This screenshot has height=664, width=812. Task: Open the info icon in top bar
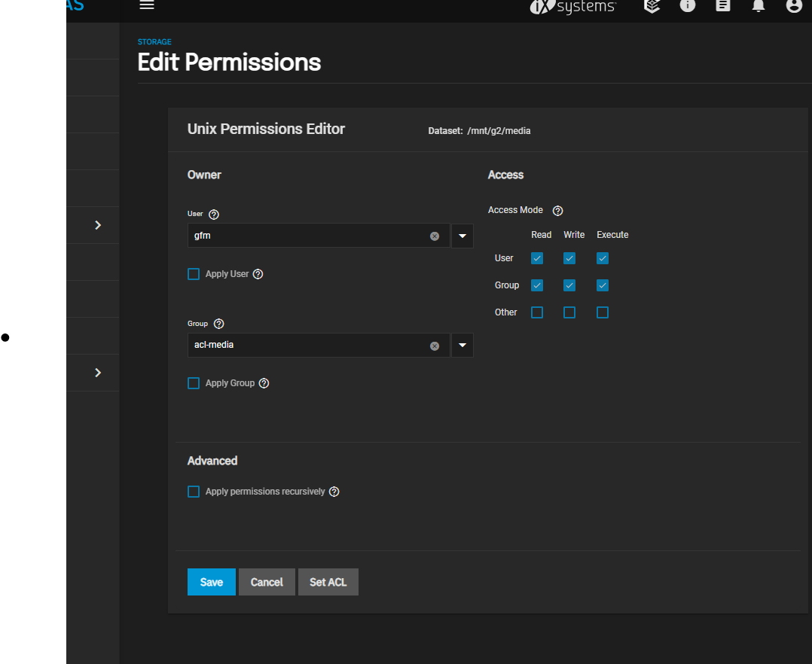pyautogui.click(x=687, y=5)
